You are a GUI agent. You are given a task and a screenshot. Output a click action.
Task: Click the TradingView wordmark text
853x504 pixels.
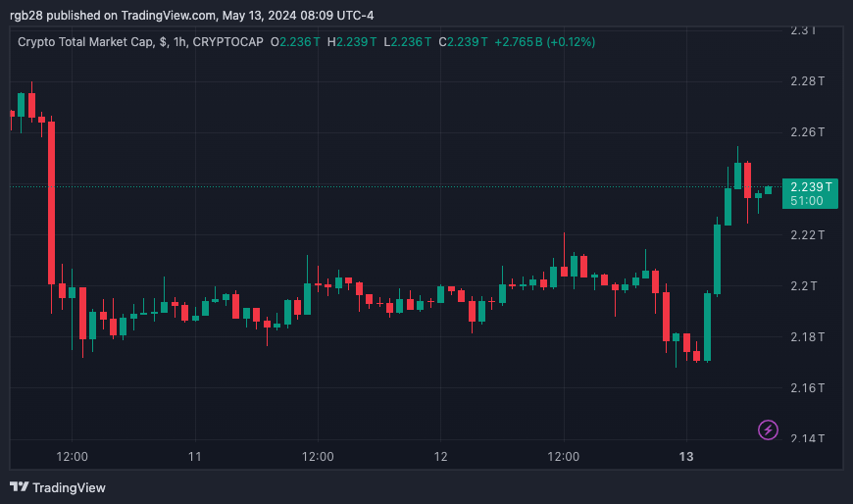69,487
